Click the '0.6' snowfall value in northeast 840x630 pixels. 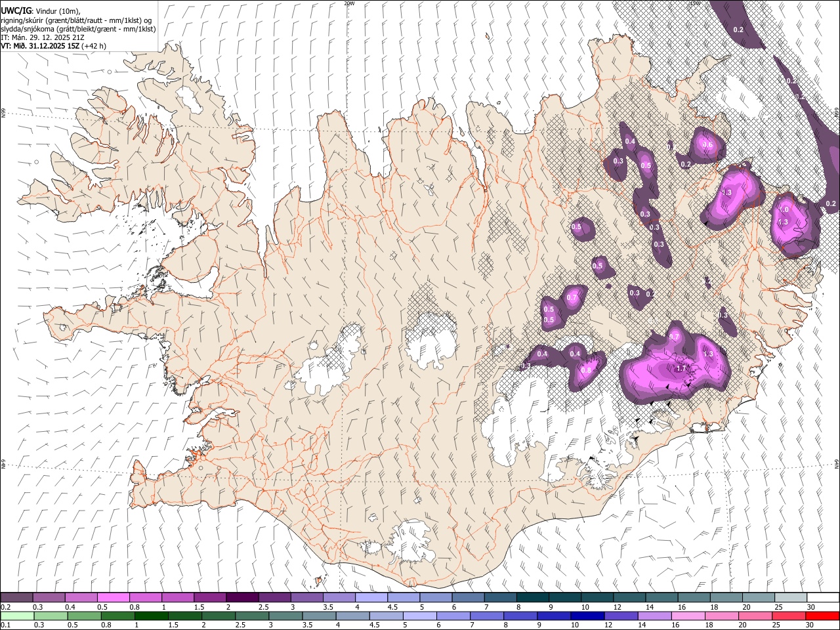707,145
